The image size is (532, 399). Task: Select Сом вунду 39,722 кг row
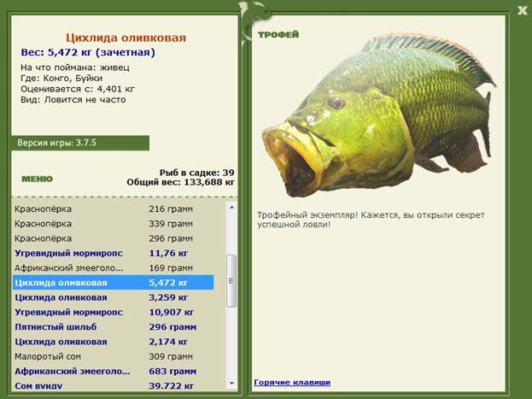pyautogui.click(x=114, y=385)
